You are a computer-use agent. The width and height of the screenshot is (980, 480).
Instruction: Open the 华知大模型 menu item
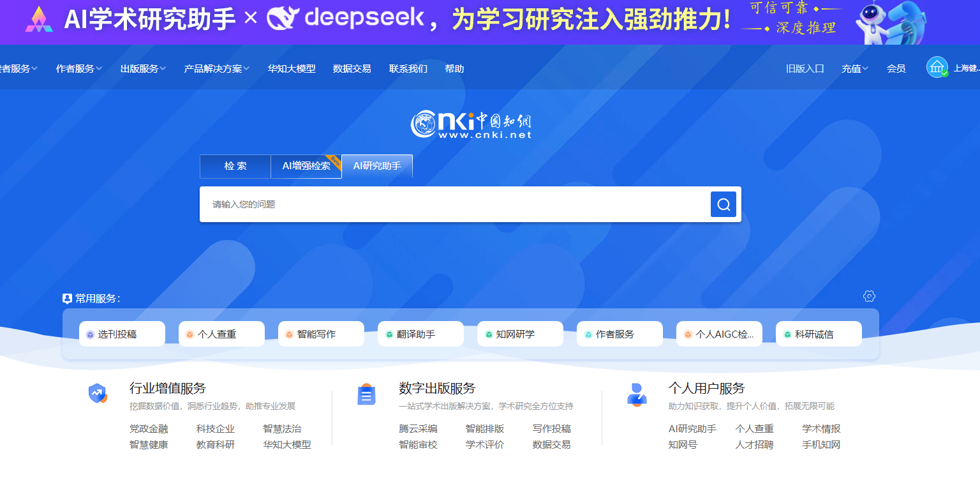tap(292, 69)
